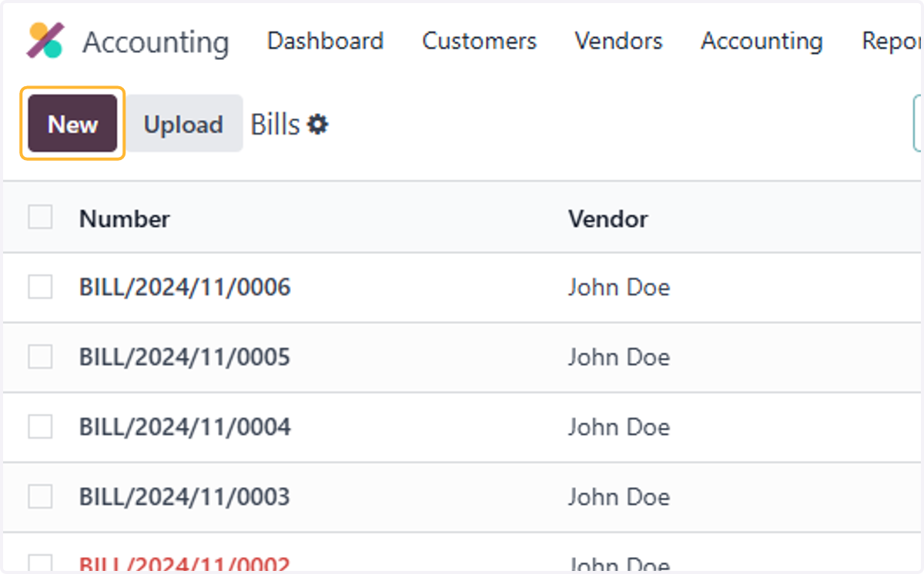Check the box for BILL/2024/11/0004
This screenshot has height=574, width=924.
pyautogui.click(x=40, y=426)
